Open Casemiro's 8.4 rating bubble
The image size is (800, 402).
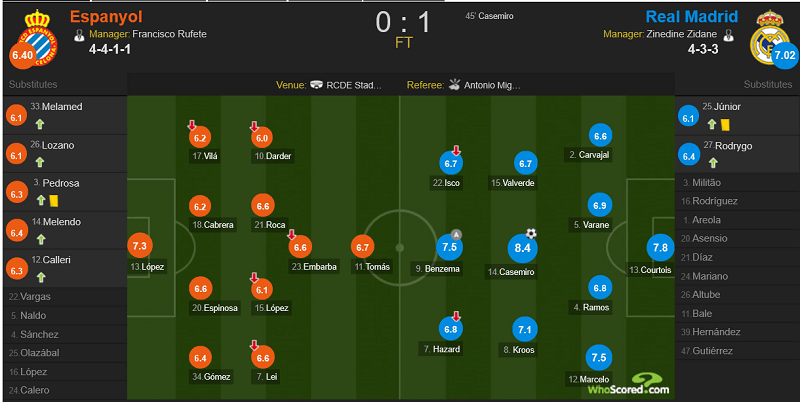[x=522, y=248]
